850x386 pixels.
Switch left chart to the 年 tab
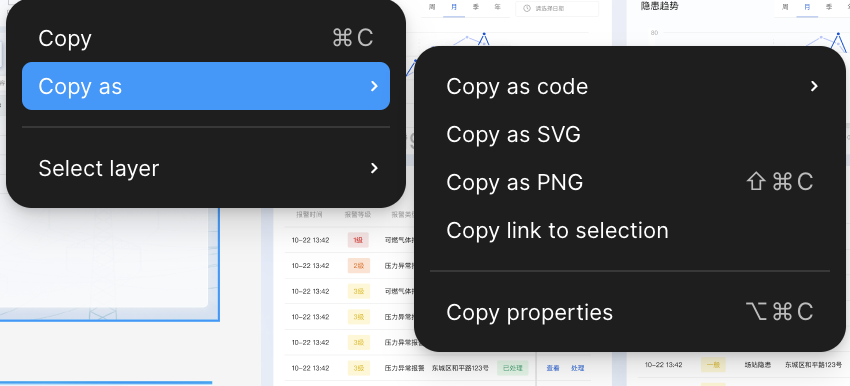pos(498,8)
